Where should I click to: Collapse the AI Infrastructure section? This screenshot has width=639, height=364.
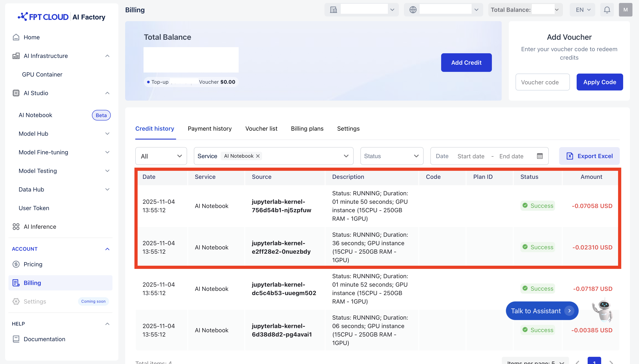[x=107, y=56]
